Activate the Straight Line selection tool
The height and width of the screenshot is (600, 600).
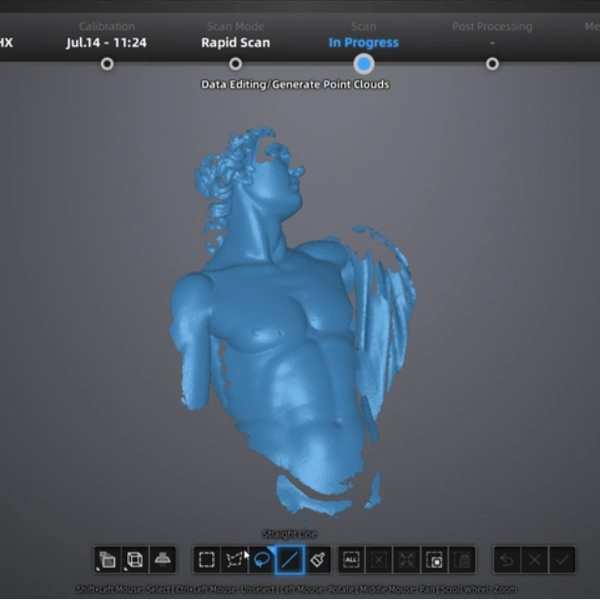(x=290, y=560)
